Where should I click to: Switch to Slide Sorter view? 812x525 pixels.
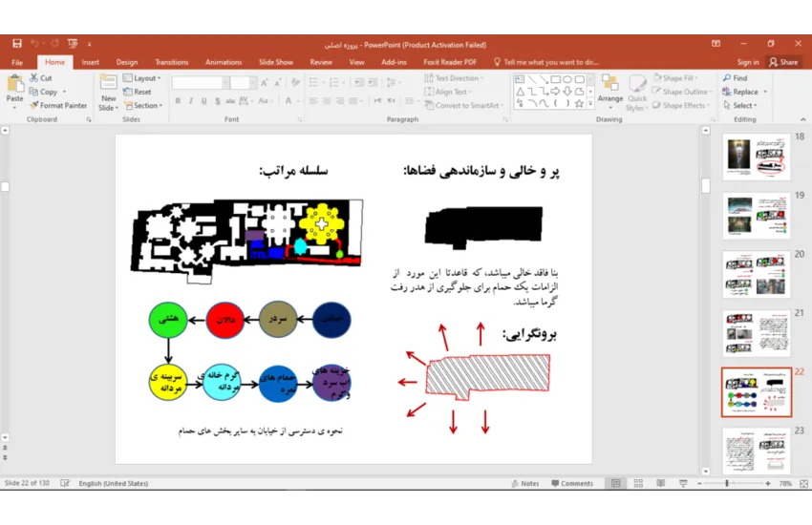tap(637, 484)
